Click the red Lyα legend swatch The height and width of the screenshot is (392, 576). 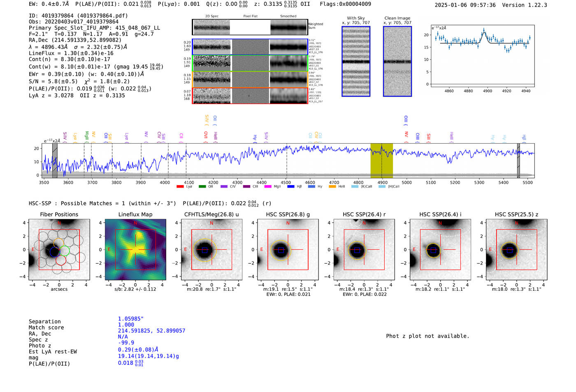180,187
